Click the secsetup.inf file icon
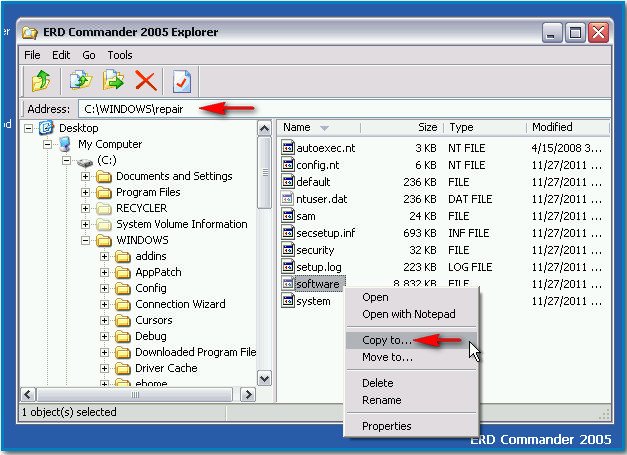 tap(288, 232)
